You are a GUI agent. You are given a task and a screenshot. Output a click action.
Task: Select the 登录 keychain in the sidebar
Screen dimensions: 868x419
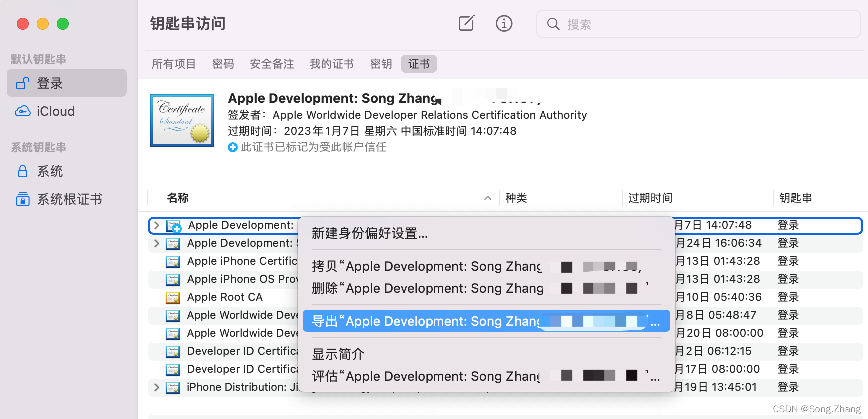pos(67,83)
